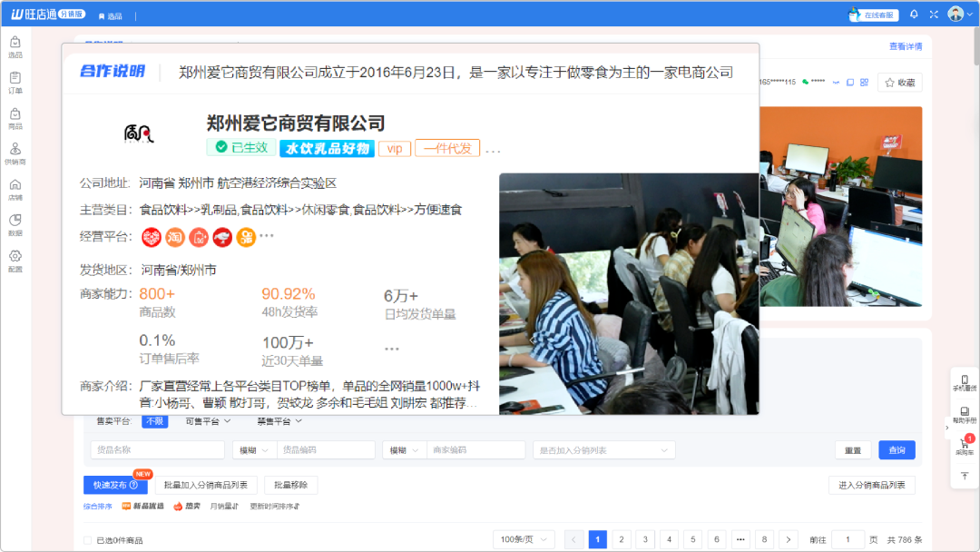This screenshot has height=552, width=980.
Task: Select the 选品 tab in the top bar
Action: click(x=111, y=16)
